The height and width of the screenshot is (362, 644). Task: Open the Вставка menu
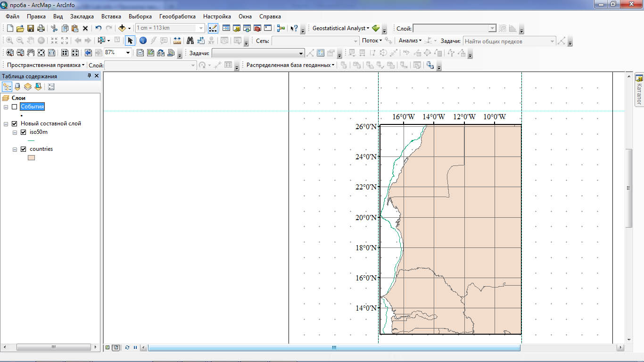(x=111, y=16)
